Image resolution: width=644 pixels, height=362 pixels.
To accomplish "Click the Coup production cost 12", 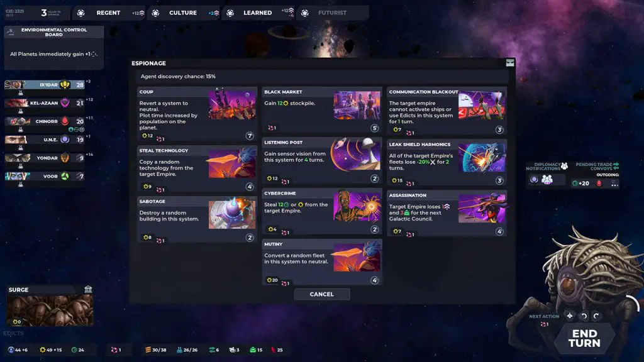I will [147, 136].
